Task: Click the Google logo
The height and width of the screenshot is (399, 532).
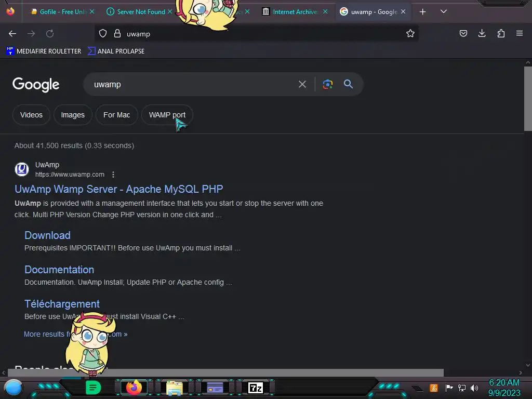Action: (x=36, y=85)
